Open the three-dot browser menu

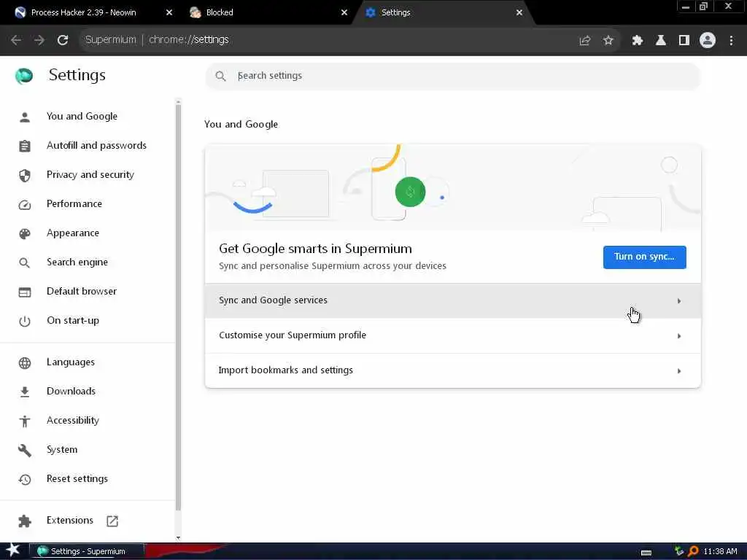731,41
